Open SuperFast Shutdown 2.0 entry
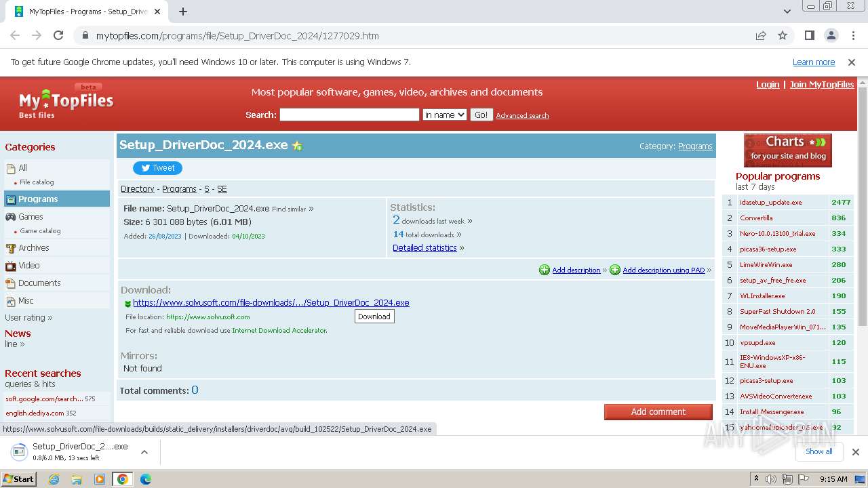 click(x=778, y=312)
